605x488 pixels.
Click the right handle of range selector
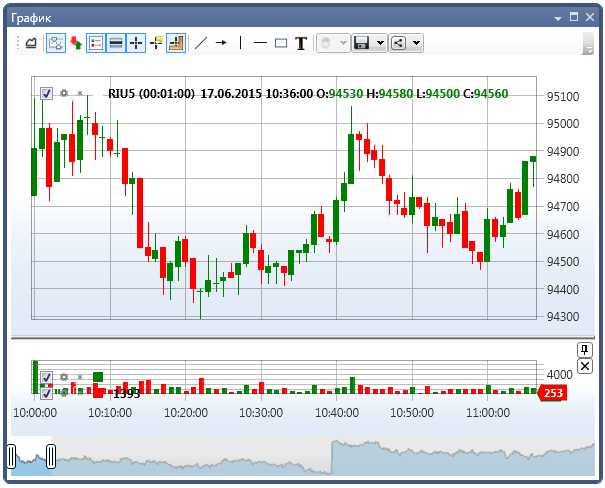[x=51, y=456]
